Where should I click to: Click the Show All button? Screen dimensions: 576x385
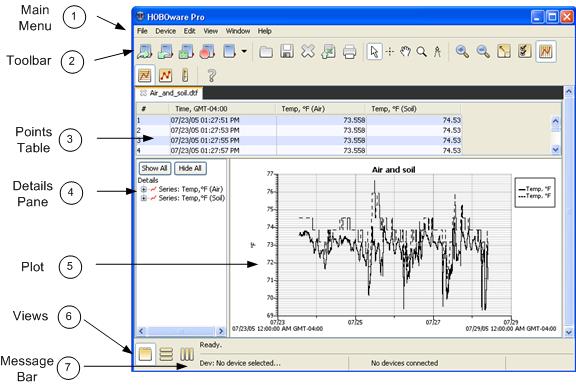click(x=154, y=168)
